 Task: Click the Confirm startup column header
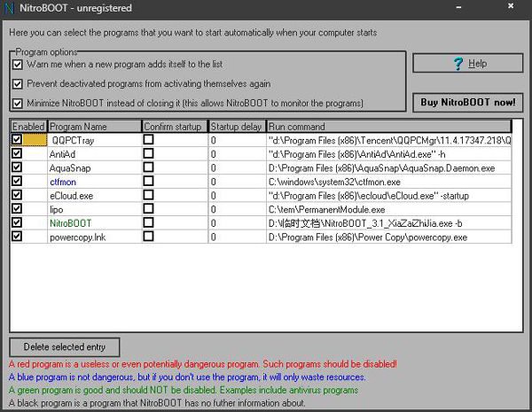tap(175, 126)
